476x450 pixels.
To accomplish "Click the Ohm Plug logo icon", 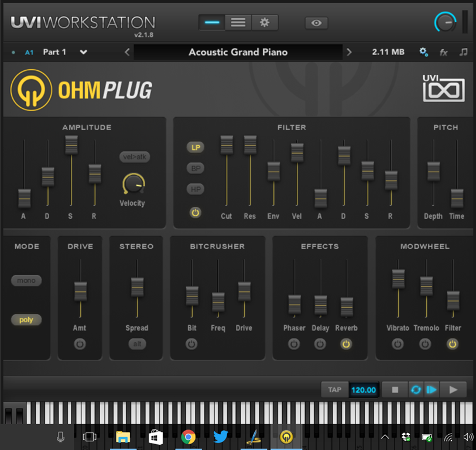I will [31, 90].
